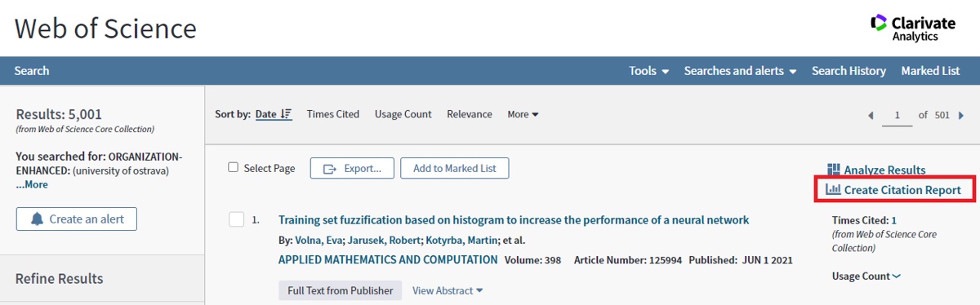Click the Refine Results heading

59,278
